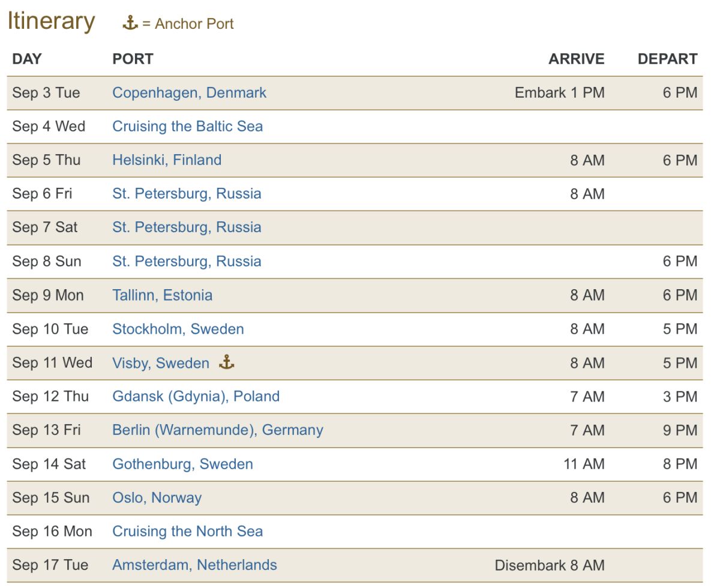The width and height of the screenshot is (720, 588).
Task: Click the Visby, Sweden port link
Action: 160,363
